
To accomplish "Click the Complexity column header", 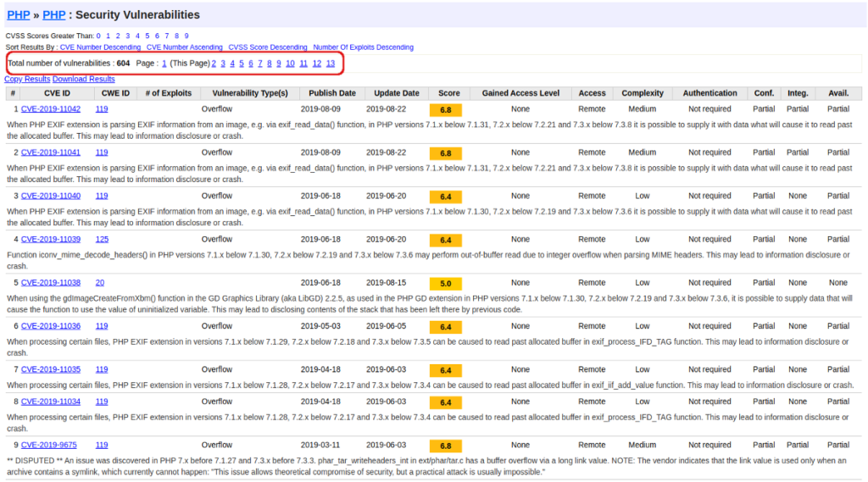I will (643, 93).
